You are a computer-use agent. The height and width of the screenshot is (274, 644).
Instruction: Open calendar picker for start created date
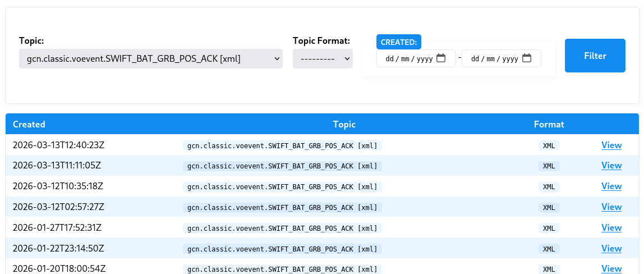coord(441,58)
